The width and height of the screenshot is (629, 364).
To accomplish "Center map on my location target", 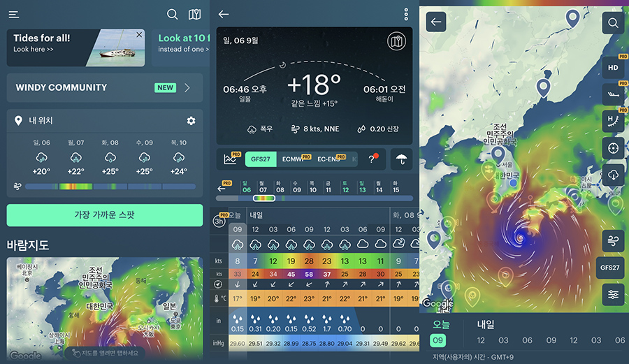I will 613,148.
